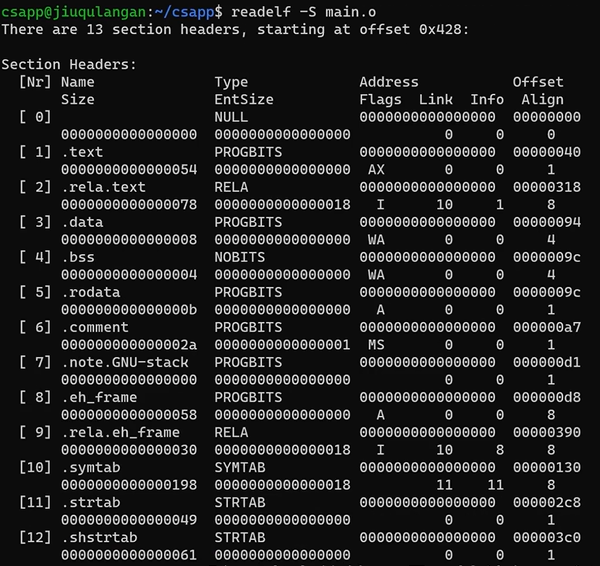Select the .bss section name
Viewport: 600px width, 566px height.
coord(78,256)
